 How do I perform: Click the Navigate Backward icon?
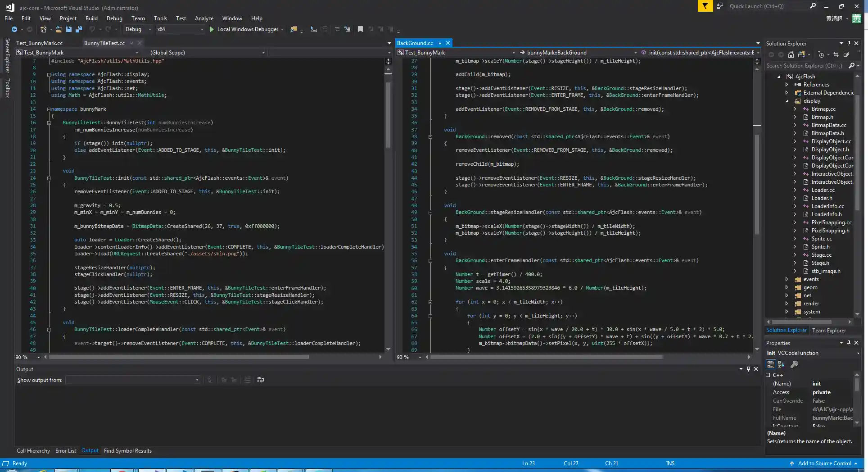pos(14,29)
